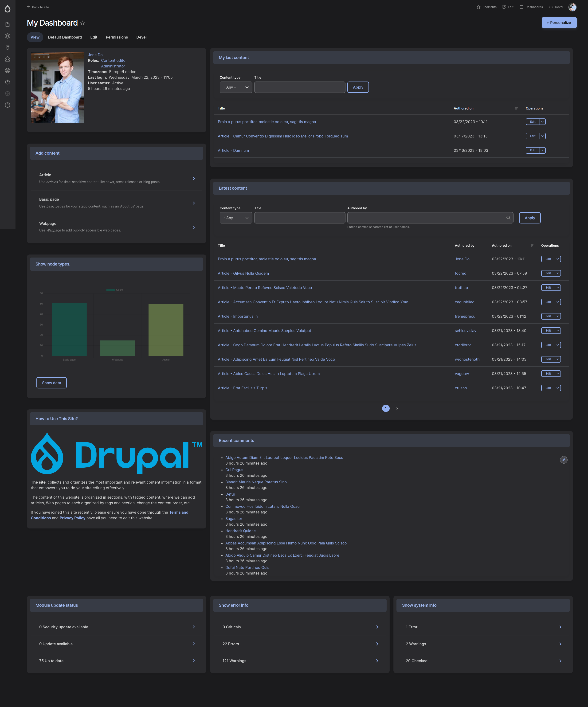Open the People user icon in sidebar
This screenshot has height=708, width=588.
(x=8, y=70)
